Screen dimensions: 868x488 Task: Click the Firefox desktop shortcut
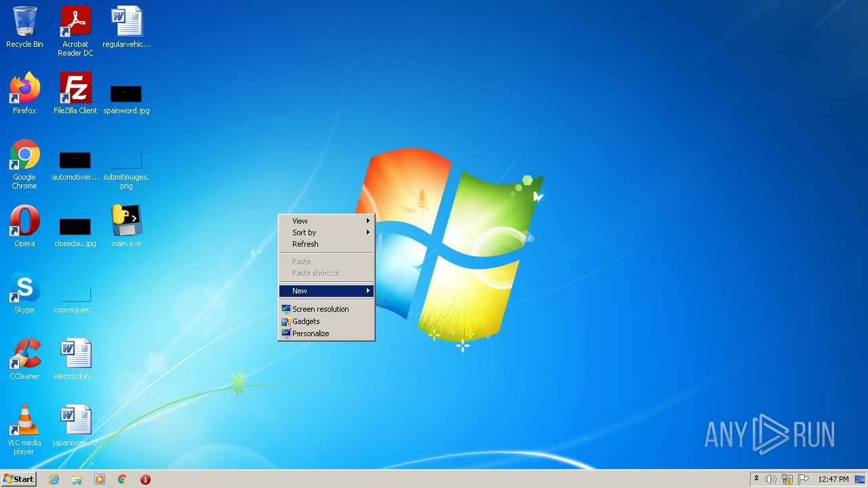24,94
